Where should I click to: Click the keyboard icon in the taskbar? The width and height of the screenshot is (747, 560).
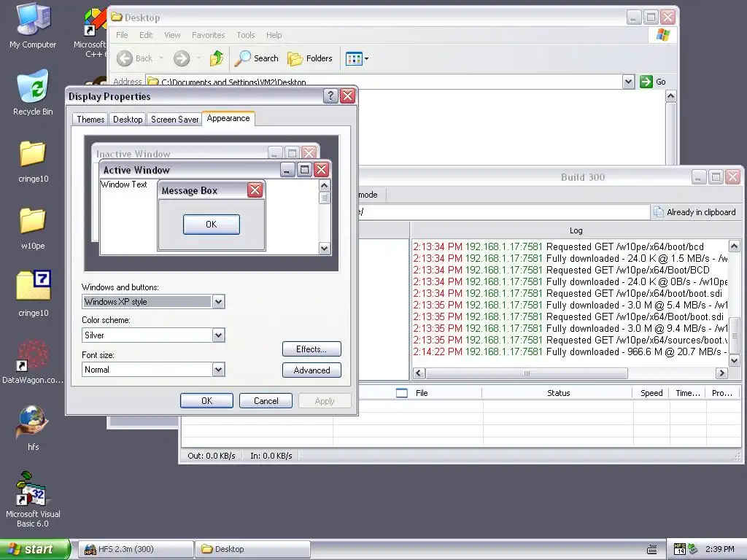click(x=651, y=549)
